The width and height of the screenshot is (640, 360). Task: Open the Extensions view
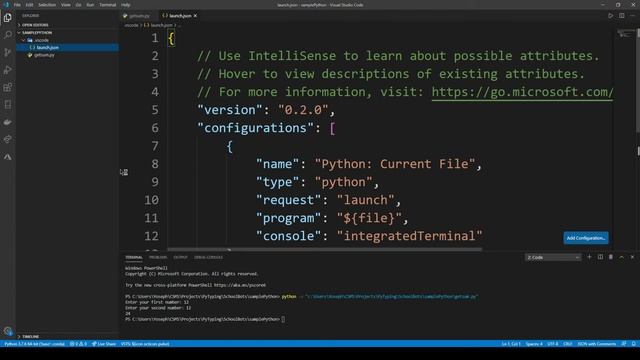tap(8, 87)
